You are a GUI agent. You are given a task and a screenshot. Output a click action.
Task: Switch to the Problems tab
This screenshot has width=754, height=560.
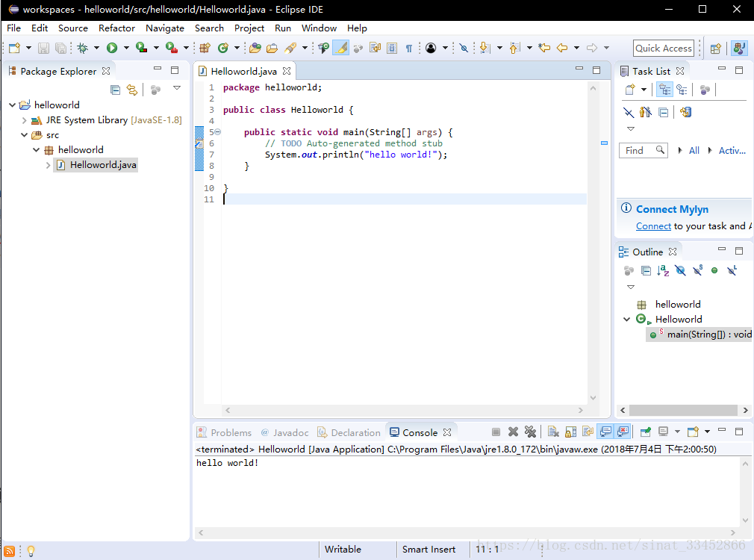click(224, 432)
